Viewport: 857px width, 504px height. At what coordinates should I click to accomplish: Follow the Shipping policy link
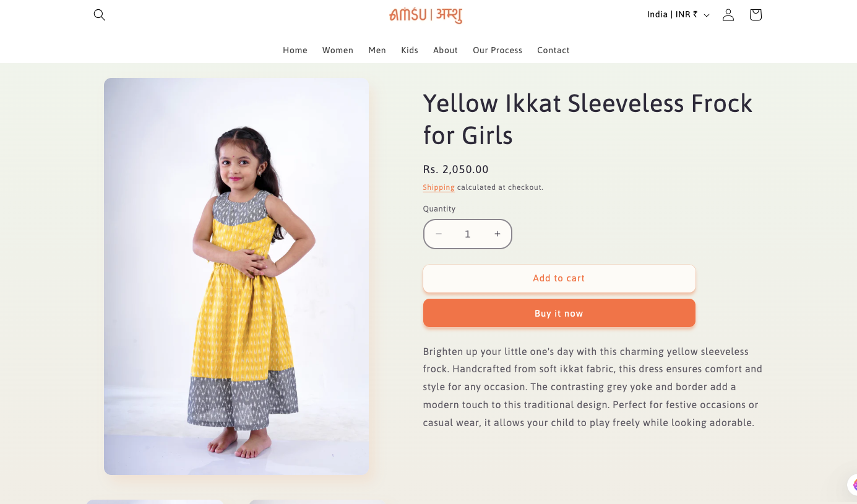(x=439, y=187)
